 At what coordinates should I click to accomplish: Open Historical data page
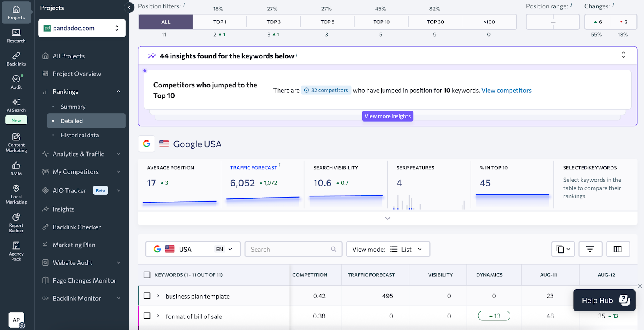coord(79,135)
